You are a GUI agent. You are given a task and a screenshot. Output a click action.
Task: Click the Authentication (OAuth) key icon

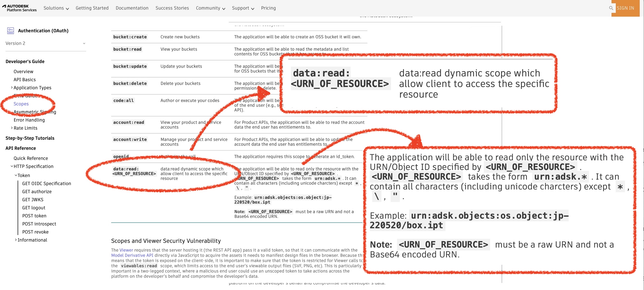(10, 31)
